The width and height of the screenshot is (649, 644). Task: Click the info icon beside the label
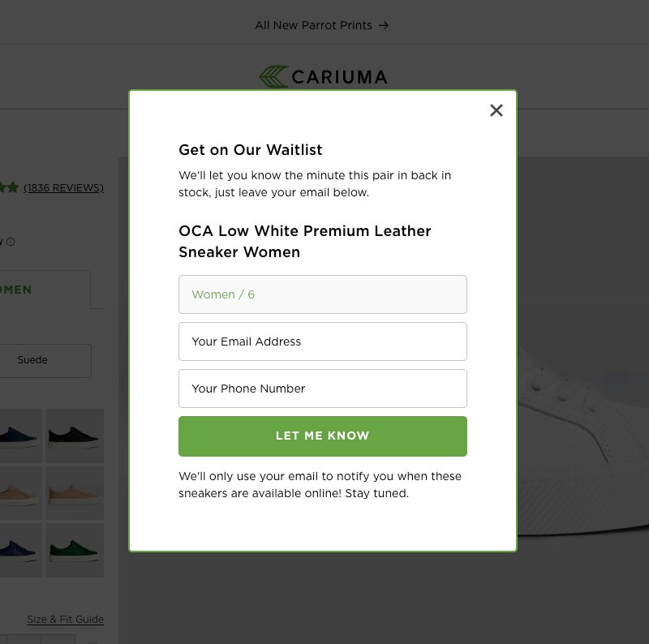point(11,242)
